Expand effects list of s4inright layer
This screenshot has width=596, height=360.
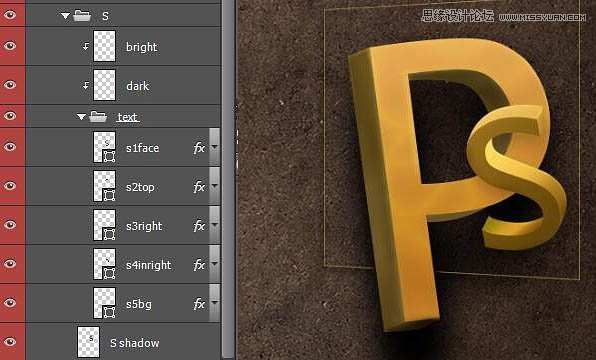tap(214, 264)
